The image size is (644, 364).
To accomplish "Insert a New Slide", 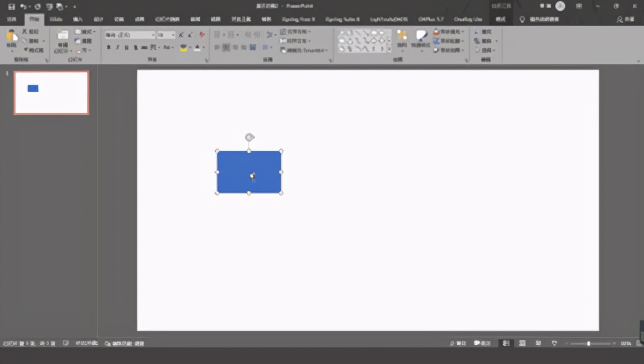I will pos(62,41).
